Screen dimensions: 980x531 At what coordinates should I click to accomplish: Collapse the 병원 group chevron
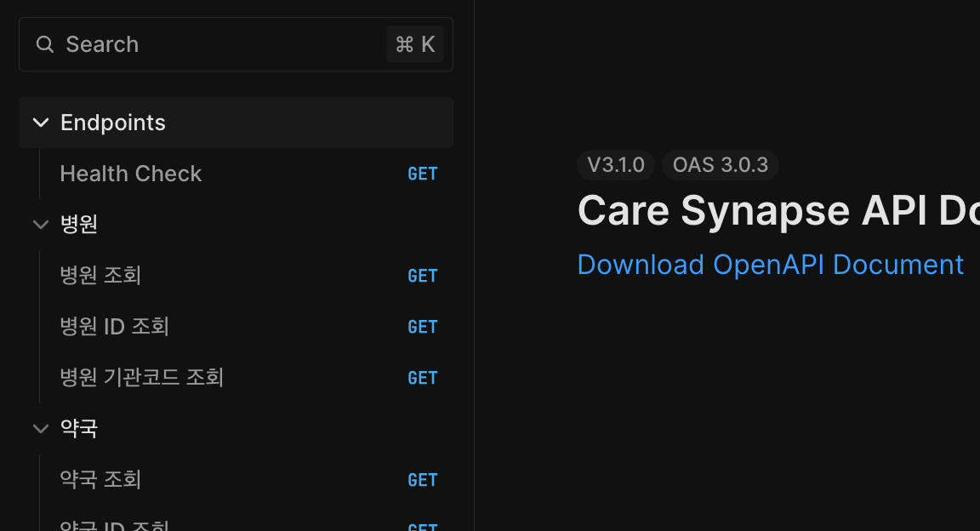coord(40,225)
